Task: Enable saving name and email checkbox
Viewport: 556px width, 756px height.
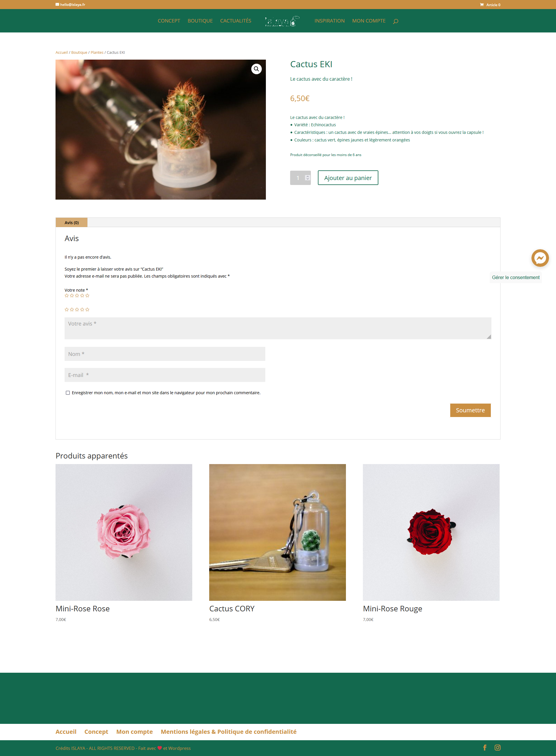Action: pos(68,392)
